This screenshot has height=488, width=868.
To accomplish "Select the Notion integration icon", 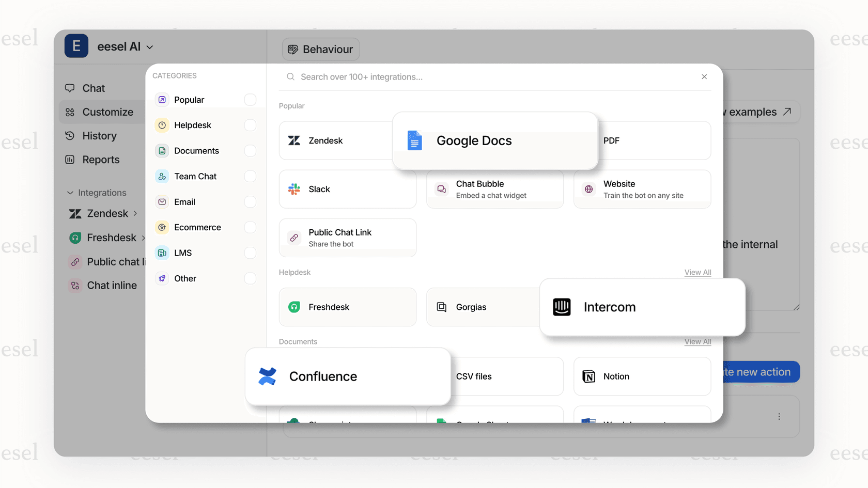I will pos(588,376).
